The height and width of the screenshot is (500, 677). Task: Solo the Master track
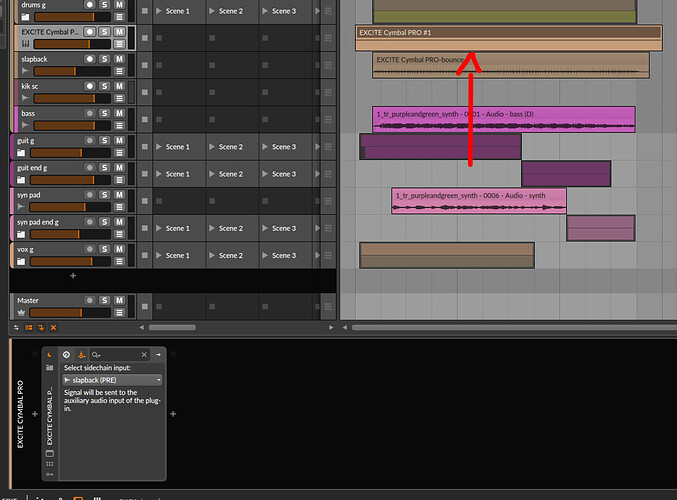(x=104, y=300)
